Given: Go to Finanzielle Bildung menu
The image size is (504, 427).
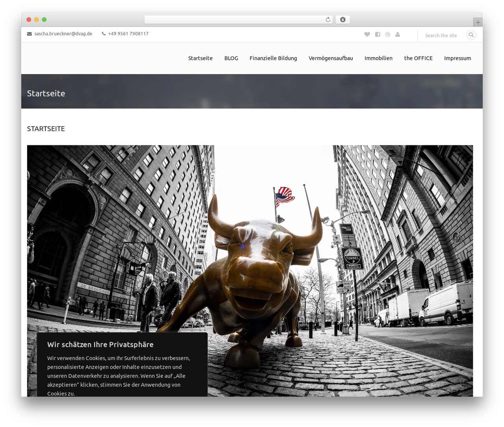Looking at the screenshot, I should coord(273,58).
